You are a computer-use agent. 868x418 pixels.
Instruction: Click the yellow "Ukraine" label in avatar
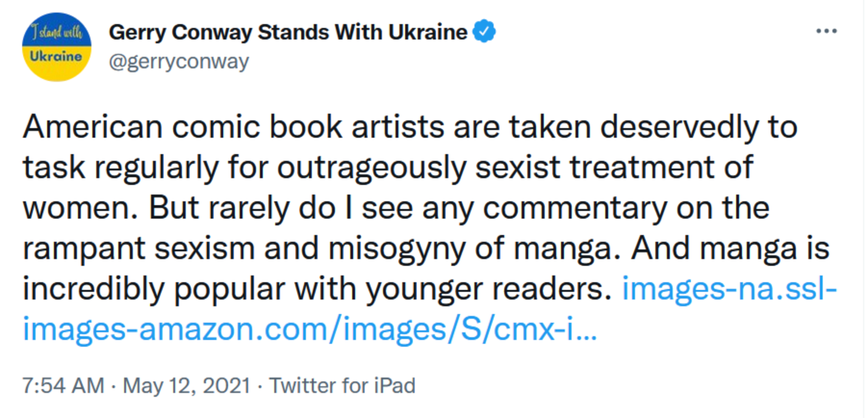(x=56, y=57)
